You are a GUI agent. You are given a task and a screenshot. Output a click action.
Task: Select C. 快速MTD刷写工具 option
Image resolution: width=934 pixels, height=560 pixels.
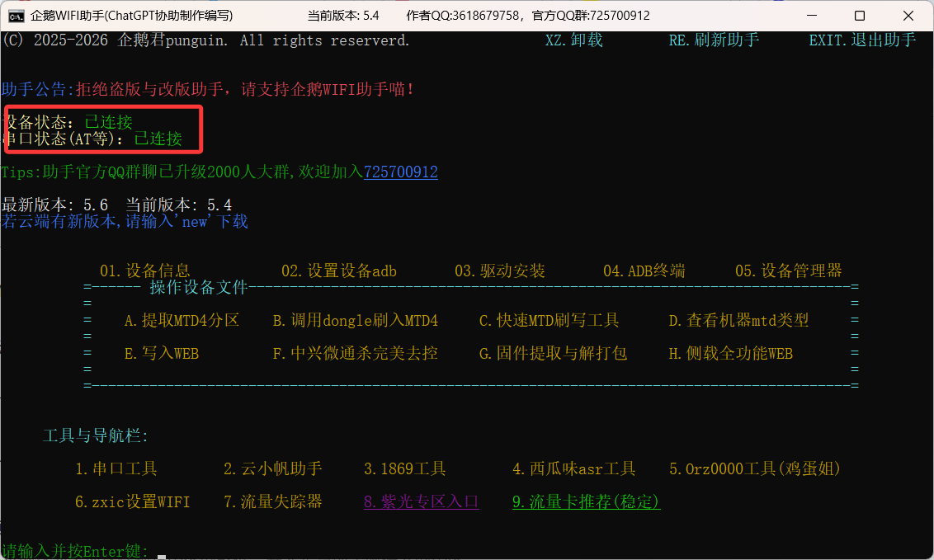[x=549, y=320]
